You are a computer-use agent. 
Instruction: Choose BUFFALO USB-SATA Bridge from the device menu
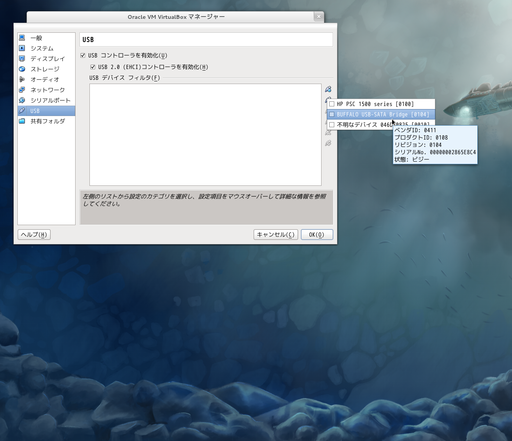pos(381,114)
